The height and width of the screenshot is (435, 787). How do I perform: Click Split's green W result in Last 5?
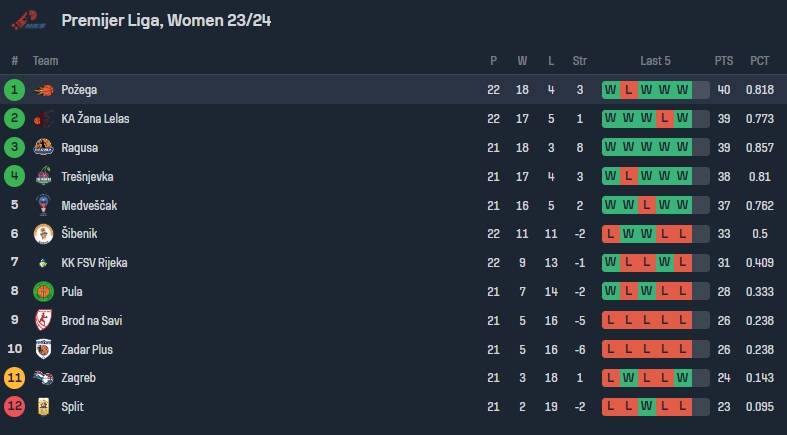[646, 407]
